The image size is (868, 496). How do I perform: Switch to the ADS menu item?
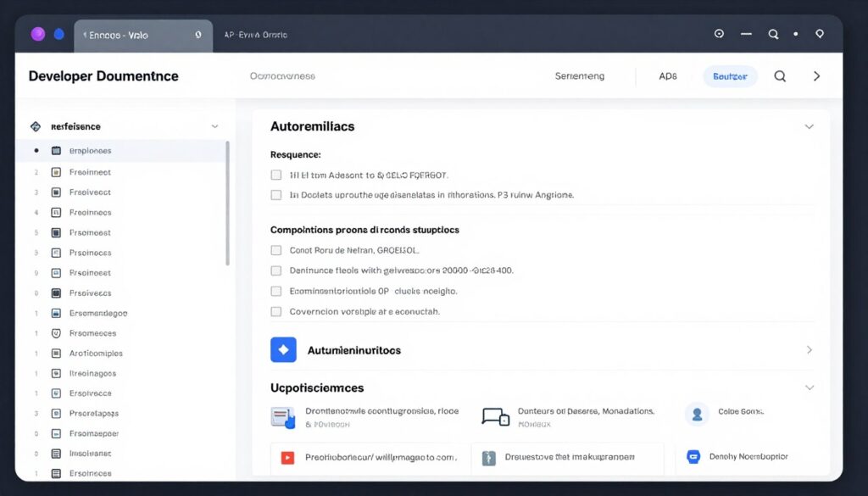[x=669, y=75]
